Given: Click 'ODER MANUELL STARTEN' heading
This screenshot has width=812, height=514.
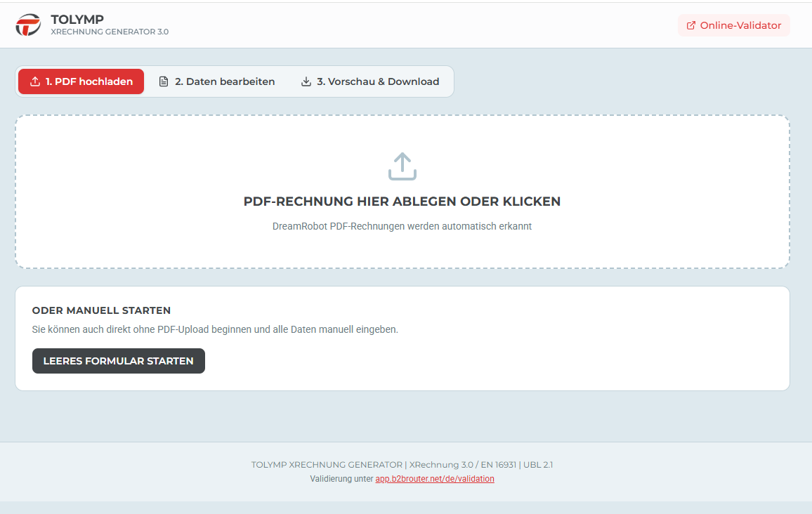Looking at the screenshot, I should pyautogui.click(x=101, y=310).
